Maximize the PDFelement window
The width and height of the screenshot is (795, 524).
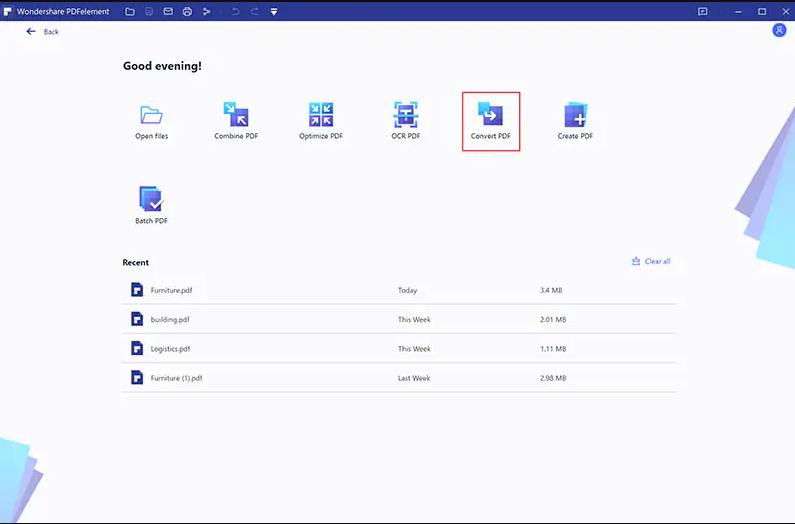[762, 11]
